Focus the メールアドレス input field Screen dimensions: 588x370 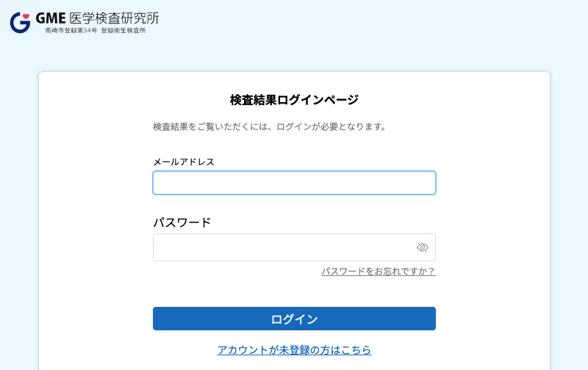[x=294, y=183]
